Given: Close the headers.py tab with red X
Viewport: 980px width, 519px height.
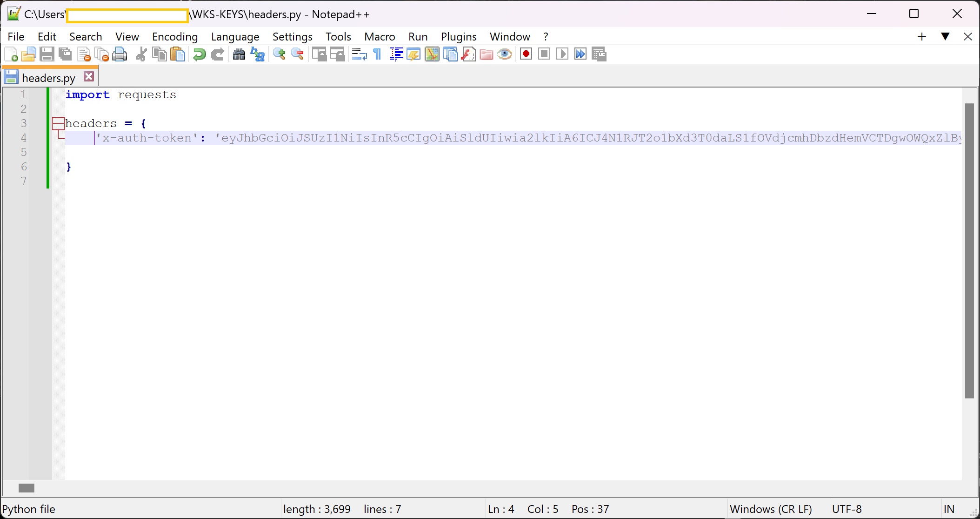Looking at the screenshot, I should coord(89,77).
